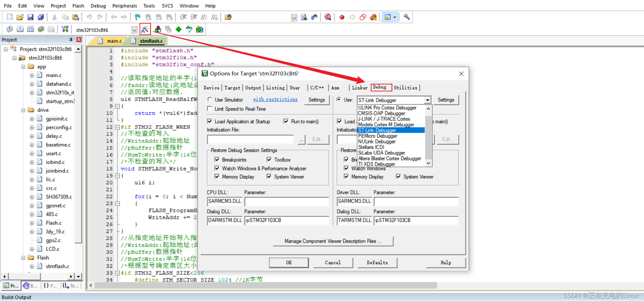Select the Use Simulator radio button

click(210, 99)
